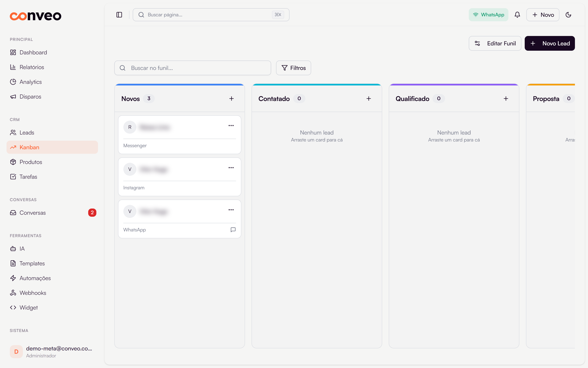This screenshot has width=588, height=368.
Task: Click the Proposta column title
Action: click(546, 99)
